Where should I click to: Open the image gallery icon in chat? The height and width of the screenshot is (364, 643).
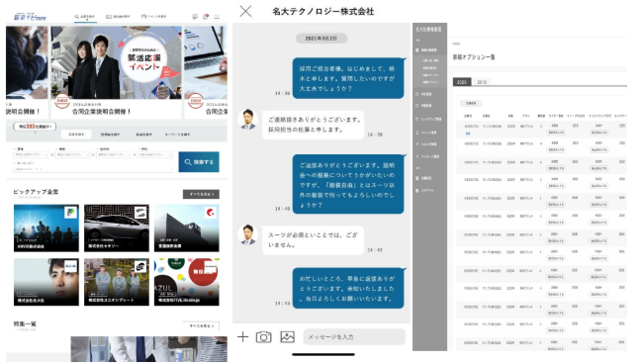click(288, 337)
